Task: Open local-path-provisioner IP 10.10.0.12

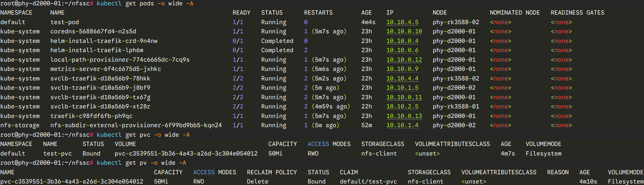Action: tap(404, 60)
